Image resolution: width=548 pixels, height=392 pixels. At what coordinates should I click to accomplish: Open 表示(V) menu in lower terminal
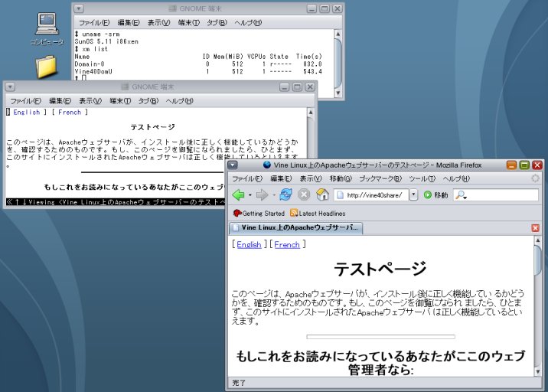click(x=90, y=101)
